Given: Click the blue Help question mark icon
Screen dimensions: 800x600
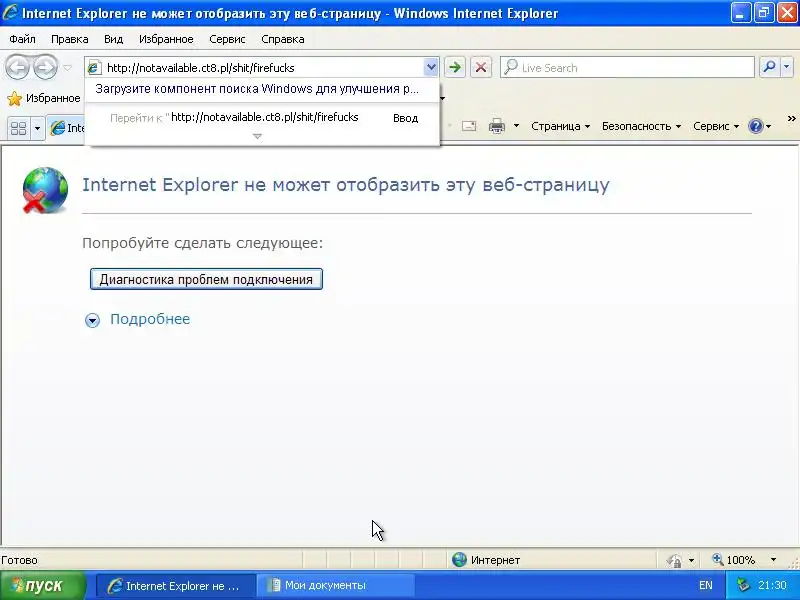Looking at the screenshot, I should coord(755,126).
